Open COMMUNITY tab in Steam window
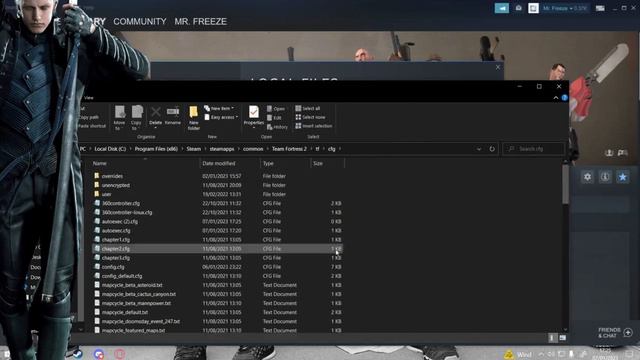Screen dimensions: 640x360 (x=140, y=22)
